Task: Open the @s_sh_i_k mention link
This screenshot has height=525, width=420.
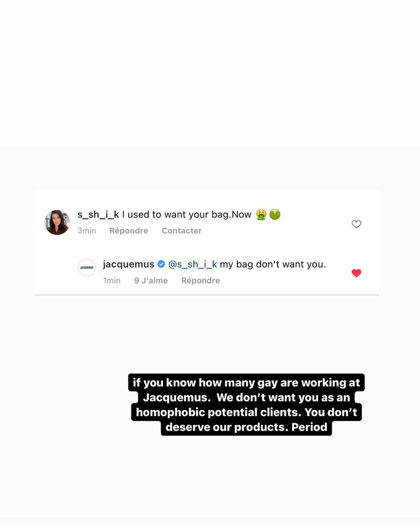Action: point(192,264)
